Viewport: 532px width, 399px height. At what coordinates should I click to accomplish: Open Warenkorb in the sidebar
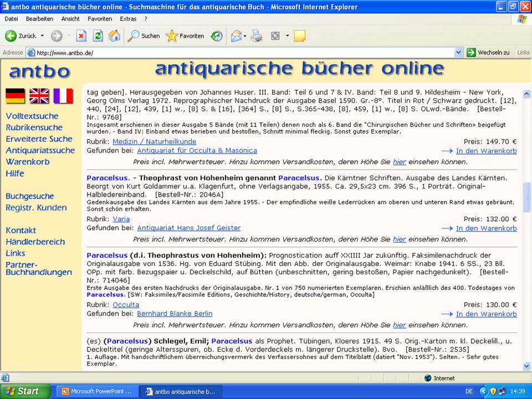[28, 162]
